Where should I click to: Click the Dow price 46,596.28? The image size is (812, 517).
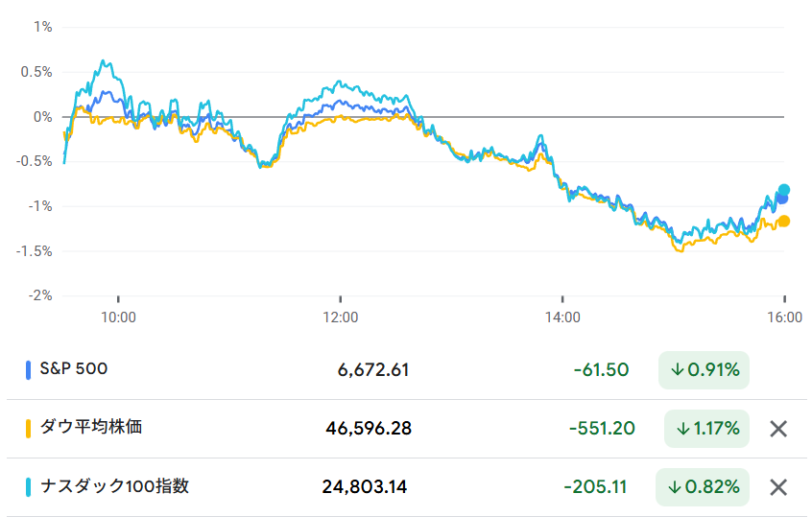369,429
